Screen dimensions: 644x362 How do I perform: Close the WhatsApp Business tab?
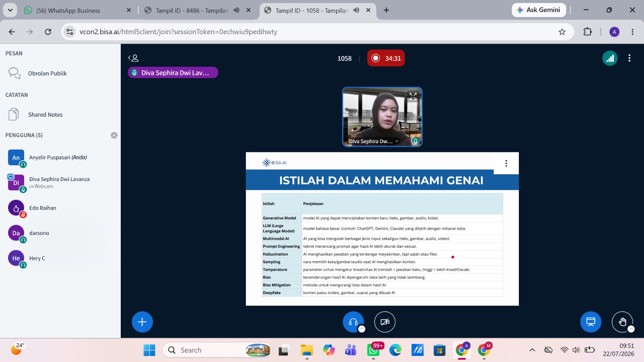(129, 10)
